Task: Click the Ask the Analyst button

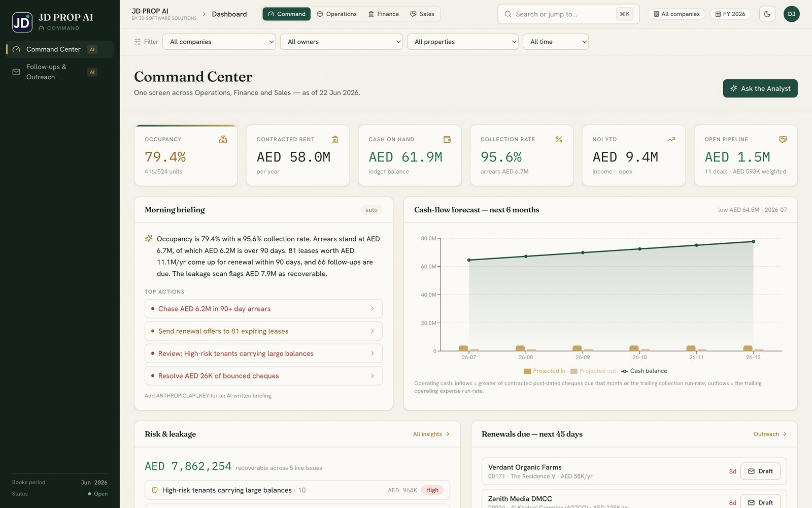Action: click(760, 88)
